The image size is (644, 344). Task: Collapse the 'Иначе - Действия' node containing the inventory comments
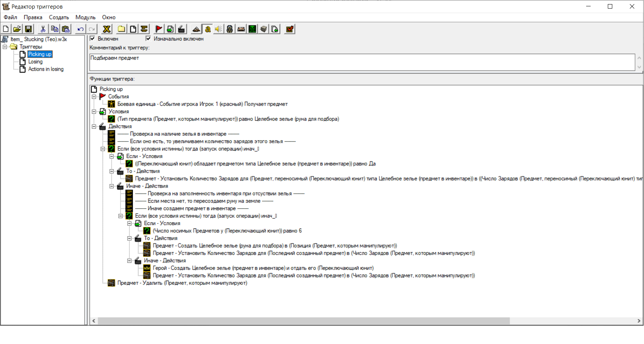(x=112, y=186)
